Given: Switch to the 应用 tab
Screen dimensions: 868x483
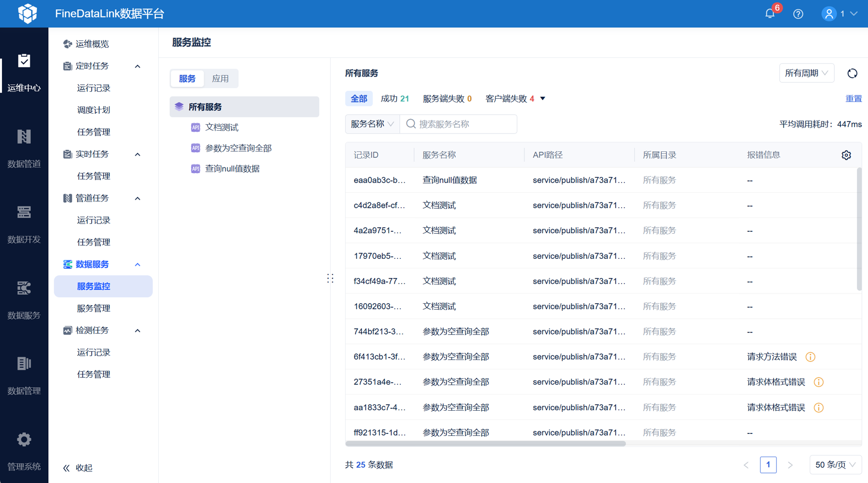Looking at the screenshot, I should click(x=220, y=79).
